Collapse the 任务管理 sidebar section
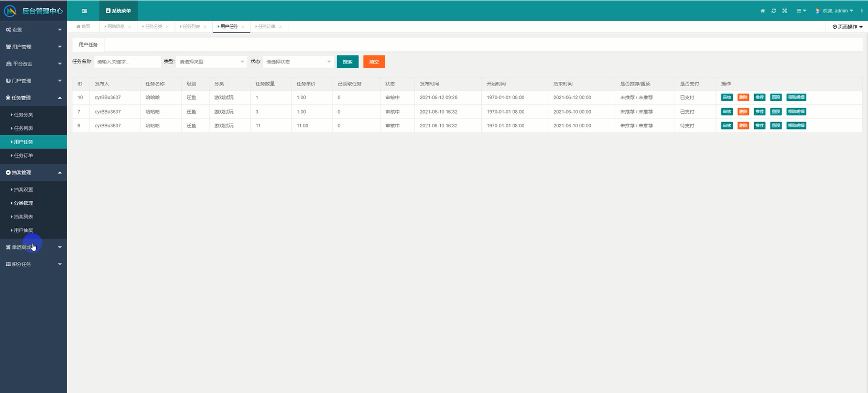 click(33, 98)
